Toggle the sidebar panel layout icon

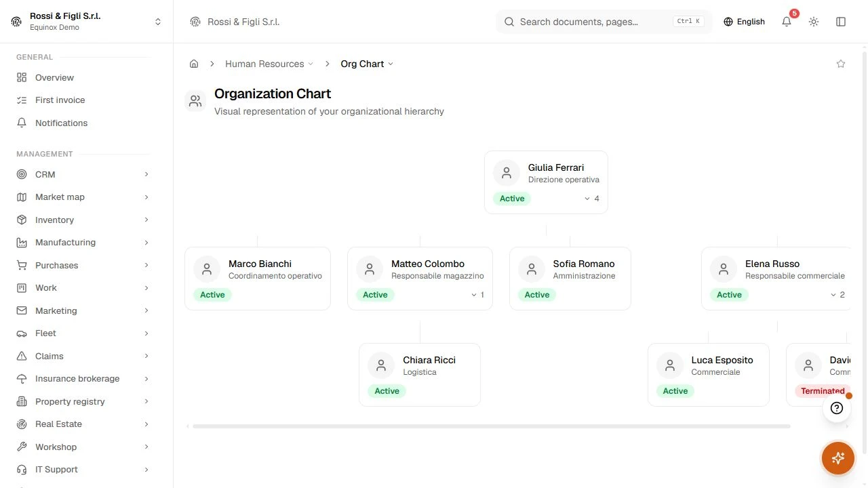click(x=841, y=22)
